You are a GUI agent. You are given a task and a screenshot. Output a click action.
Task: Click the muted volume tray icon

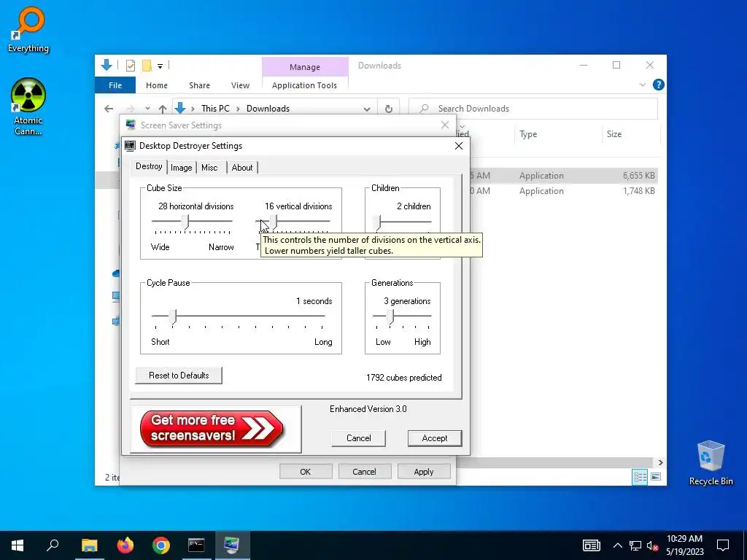(x=652, y=545)
